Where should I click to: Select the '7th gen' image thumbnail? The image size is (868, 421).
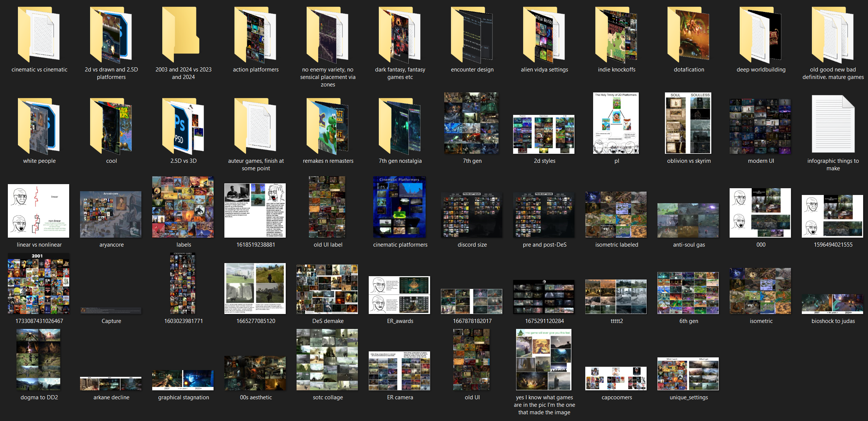coord(471,123)
